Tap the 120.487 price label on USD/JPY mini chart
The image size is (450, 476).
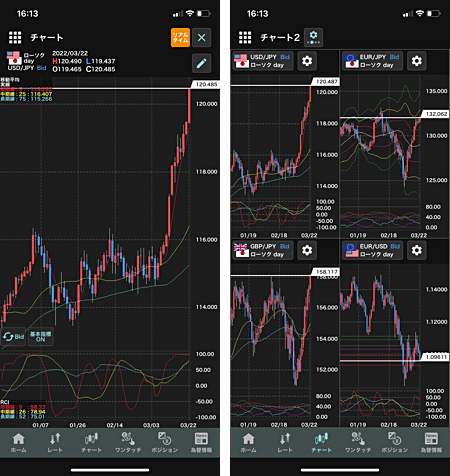(325, 82)
